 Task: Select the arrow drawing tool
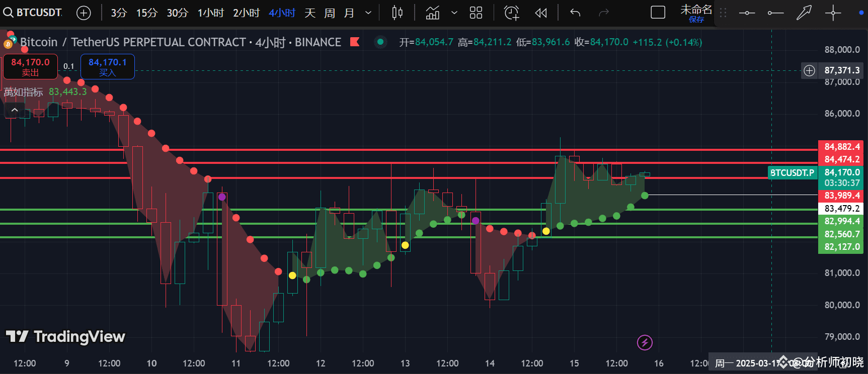(804, 13)
